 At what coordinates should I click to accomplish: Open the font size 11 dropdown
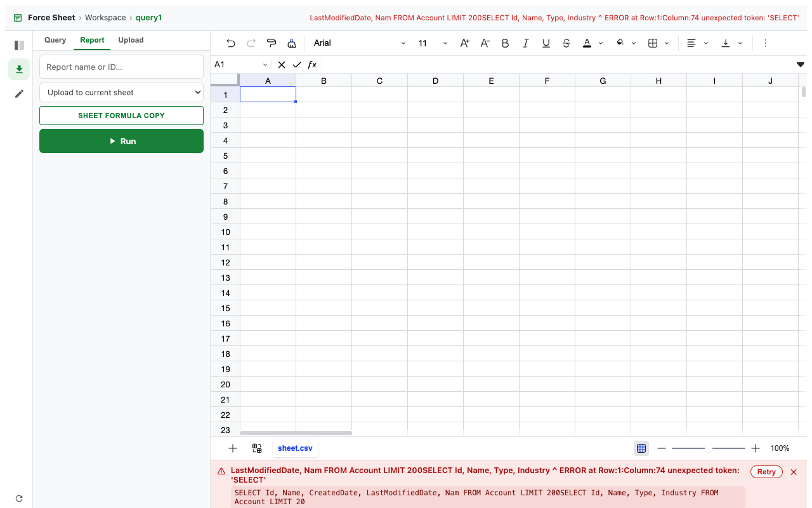[x=433, y=43]
